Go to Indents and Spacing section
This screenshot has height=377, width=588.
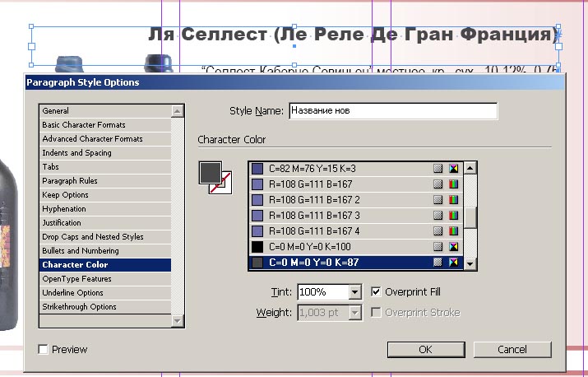tap(105, 153)
